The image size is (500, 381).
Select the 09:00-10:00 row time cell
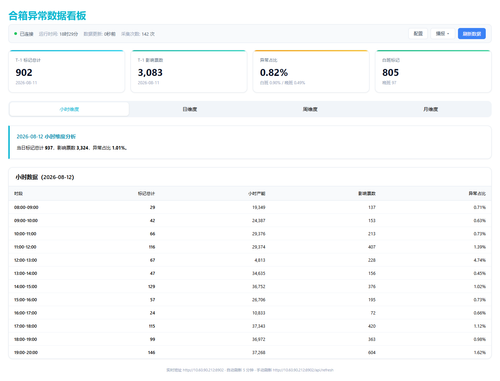coord(26,221)
